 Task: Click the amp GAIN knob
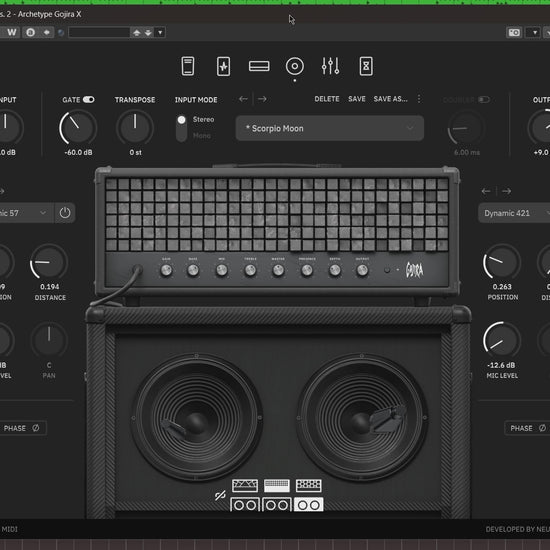point(166,270)
